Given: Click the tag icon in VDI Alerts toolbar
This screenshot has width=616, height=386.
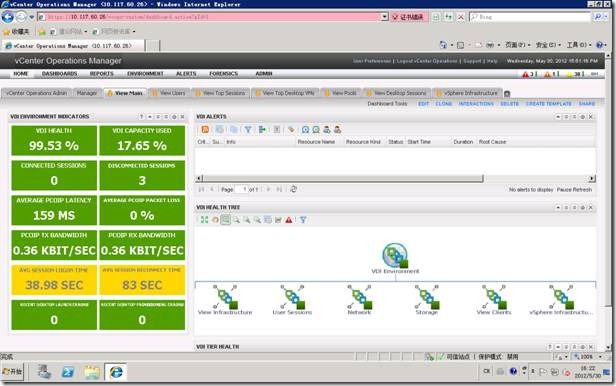Looking at the screenshot, I should click(x=291, y=130).
